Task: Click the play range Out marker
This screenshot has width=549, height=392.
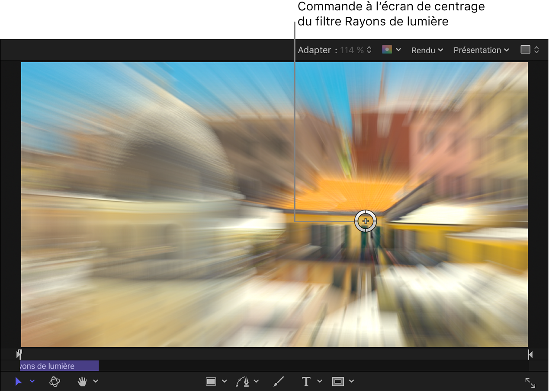Action: point(530,355)
